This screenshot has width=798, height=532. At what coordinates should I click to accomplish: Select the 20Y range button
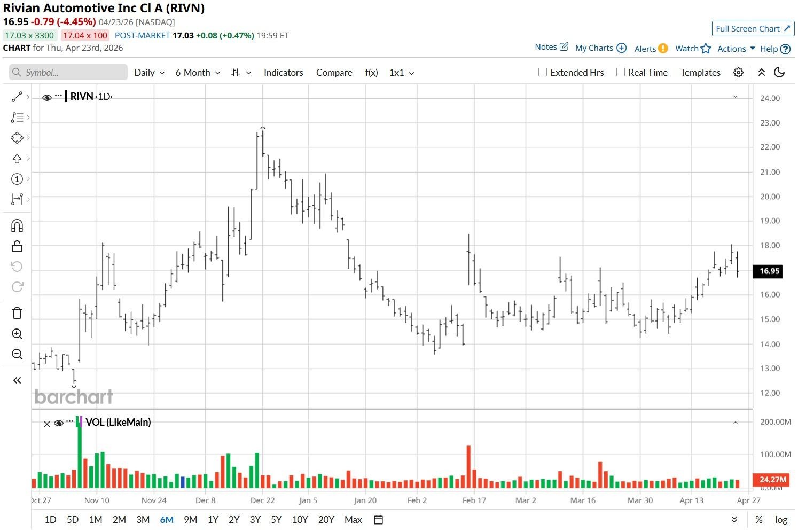click(326, 520)
